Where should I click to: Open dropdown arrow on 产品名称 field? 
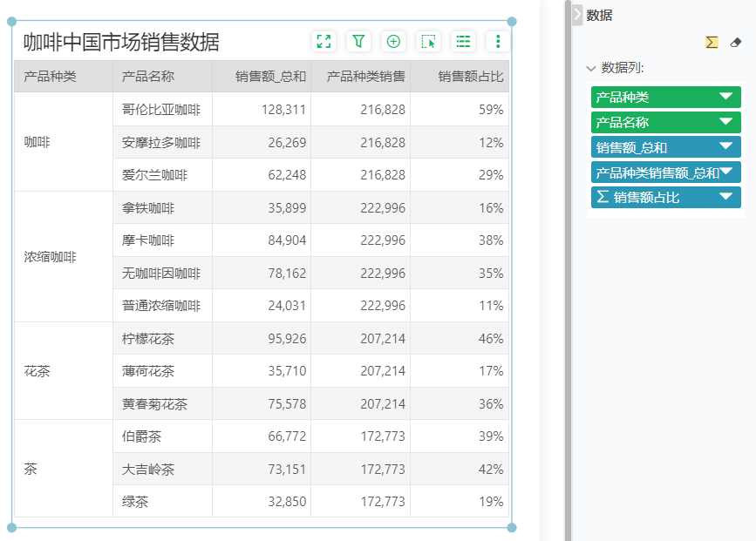pos(725,122)
